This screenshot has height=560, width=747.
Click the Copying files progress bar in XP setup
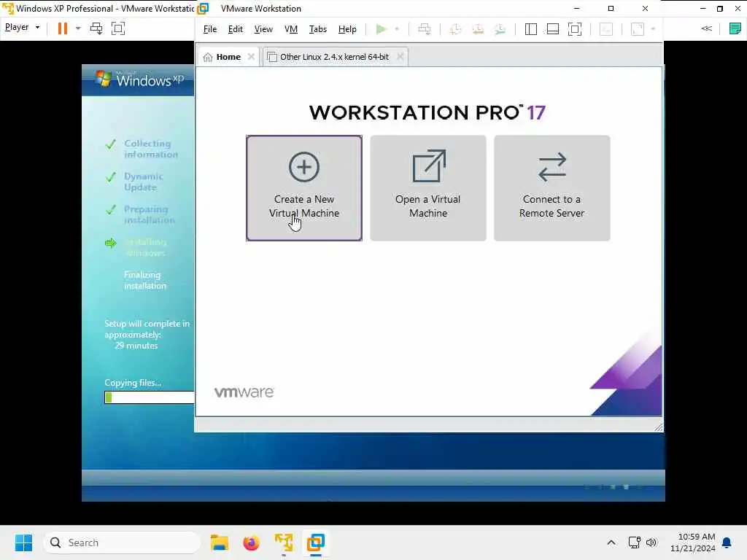(149, 397)
